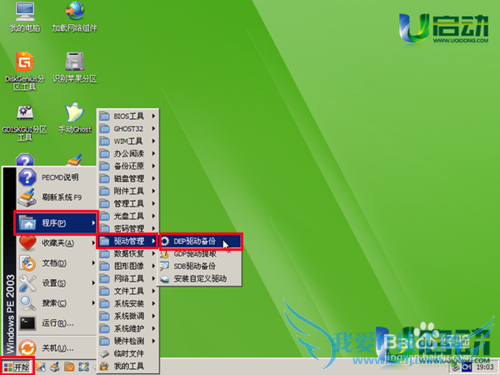Screen dimensions: 500x375
Task: Click the 关机(U) power icon
Action: click(x=27, y=348)
